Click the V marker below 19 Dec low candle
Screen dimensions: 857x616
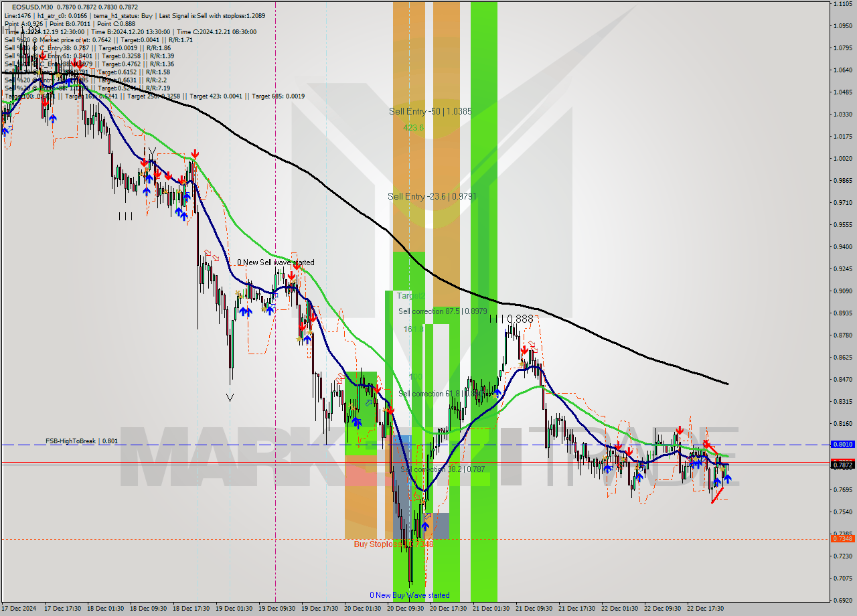230,397
